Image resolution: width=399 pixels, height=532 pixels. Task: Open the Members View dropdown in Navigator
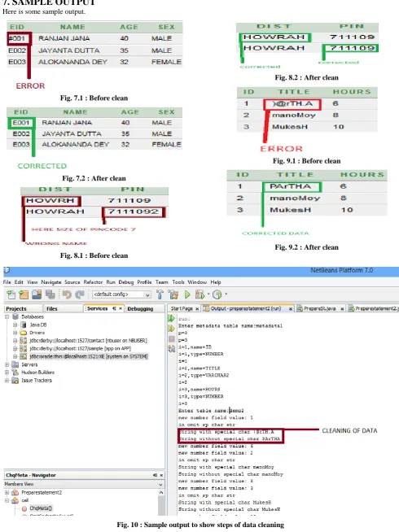click(x=160, y=484)
